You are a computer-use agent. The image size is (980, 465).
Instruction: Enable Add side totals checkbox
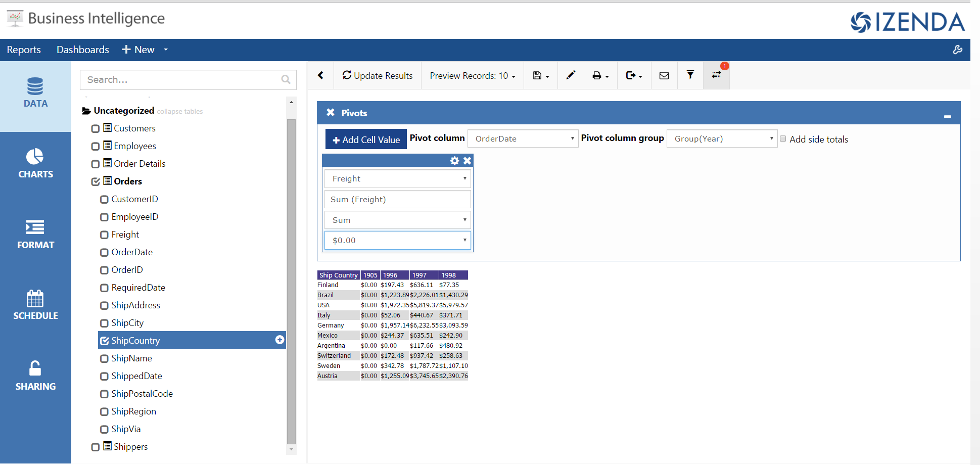click(783, 138)
